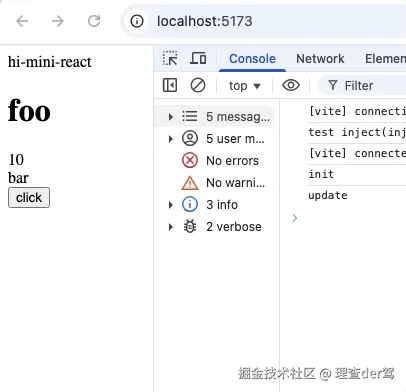
Task: Select the 5 messages list icon
Action: (x=190, y=116)
